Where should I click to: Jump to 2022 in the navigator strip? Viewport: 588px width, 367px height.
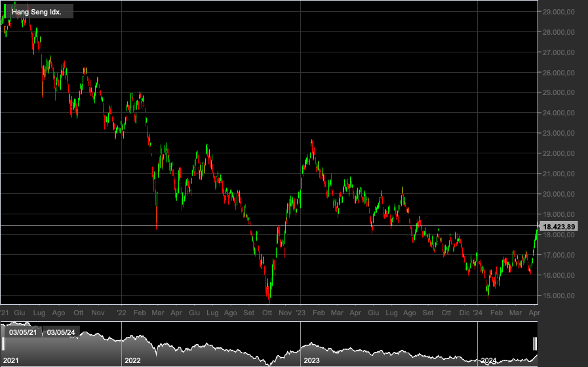click(132, 360)
